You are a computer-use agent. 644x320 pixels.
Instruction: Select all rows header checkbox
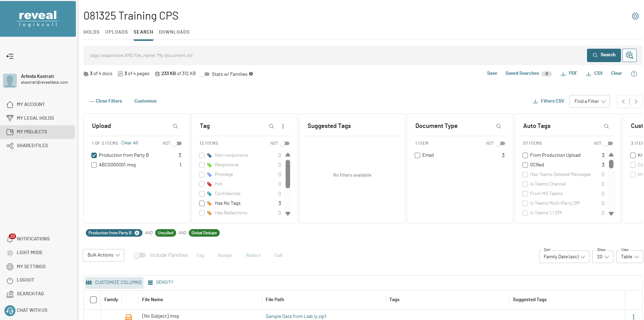(x=93, y=300)
